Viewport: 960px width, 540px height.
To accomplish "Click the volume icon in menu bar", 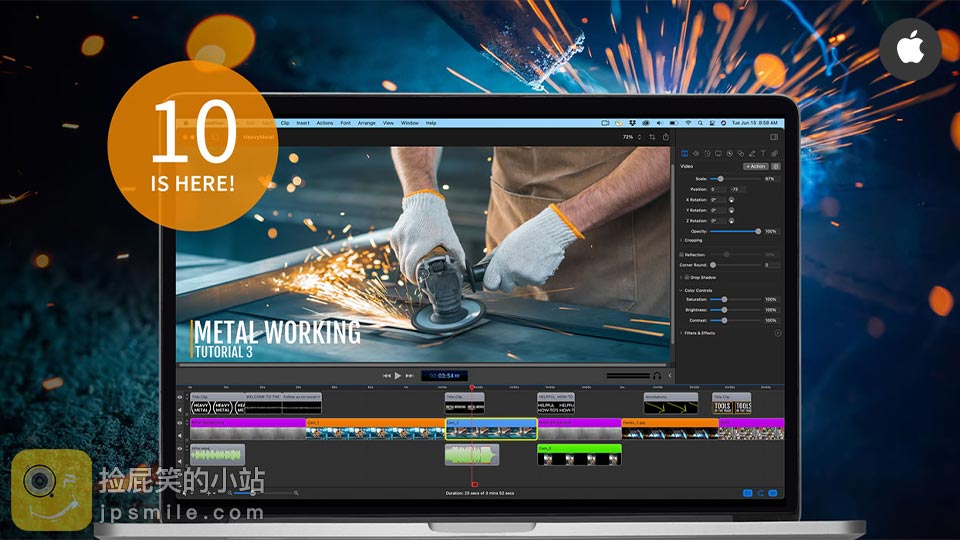I will coord(659,123).
